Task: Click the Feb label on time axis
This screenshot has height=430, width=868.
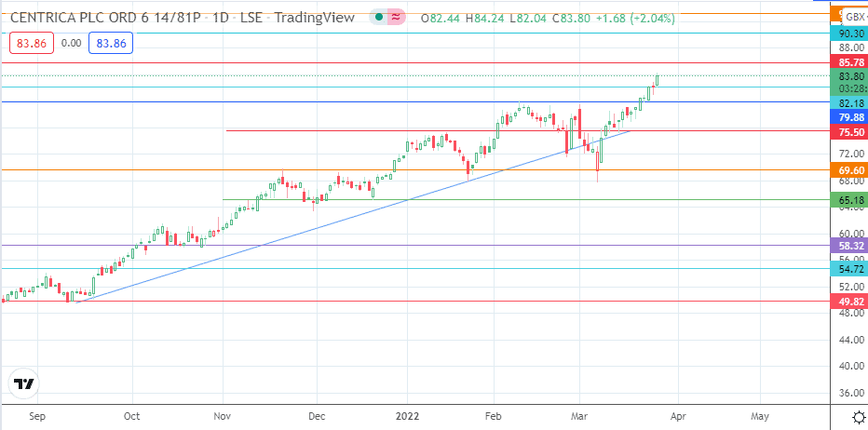Action: (x=495, y=416)
